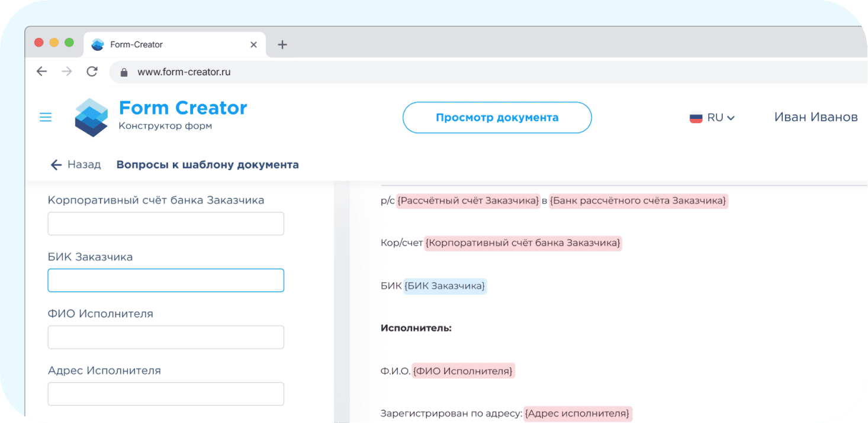Select the highlighted БИК Заказчика placeholder
The width and height of the screenshot is (868, 423).
444,286
